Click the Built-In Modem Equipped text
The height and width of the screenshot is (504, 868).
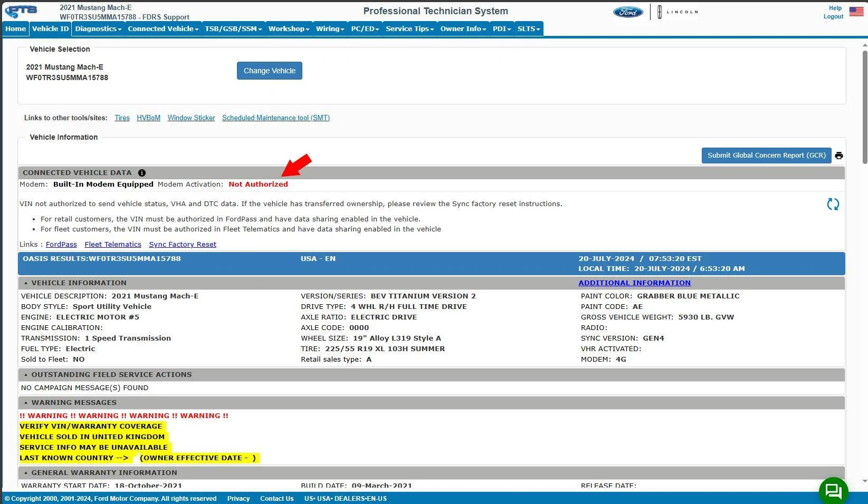click(103, 185)
